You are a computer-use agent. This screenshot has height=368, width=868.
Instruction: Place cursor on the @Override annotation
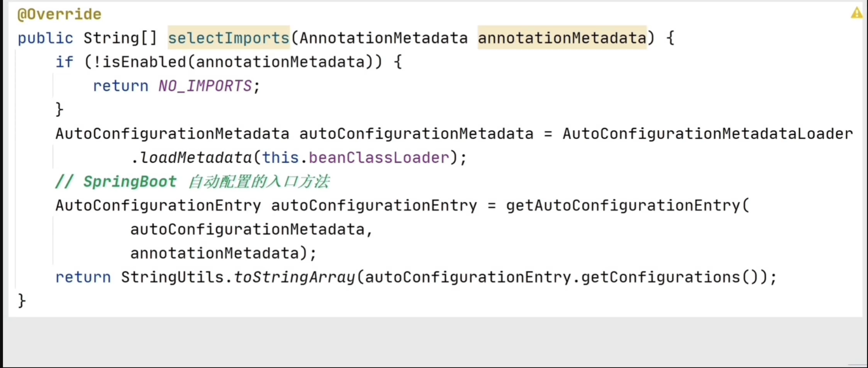(58, 14)
